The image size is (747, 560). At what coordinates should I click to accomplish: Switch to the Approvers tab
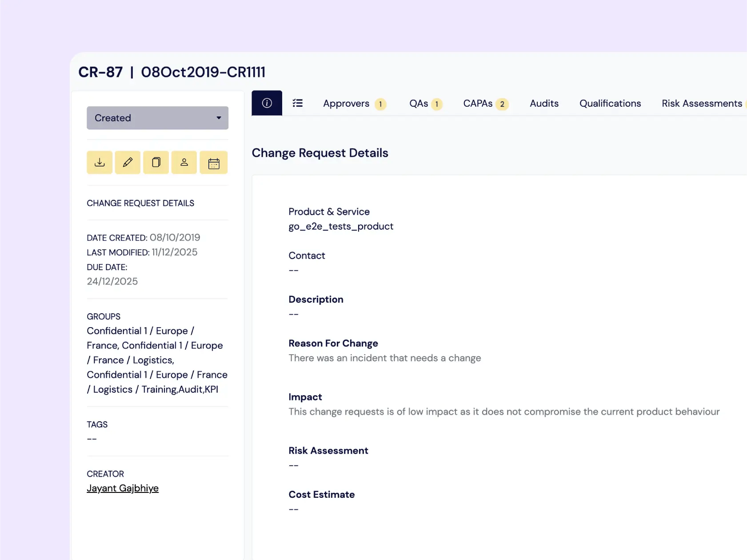(346, 104)
